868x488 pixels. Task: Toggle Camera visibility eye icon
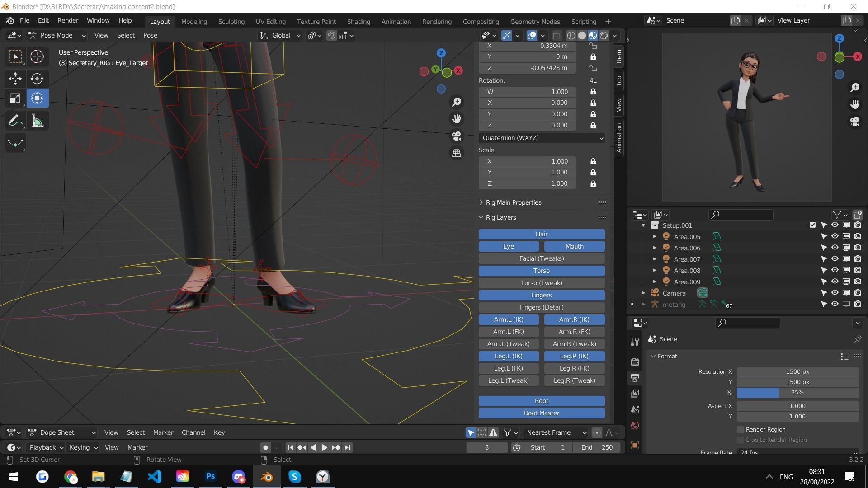(x=835, y=293)
